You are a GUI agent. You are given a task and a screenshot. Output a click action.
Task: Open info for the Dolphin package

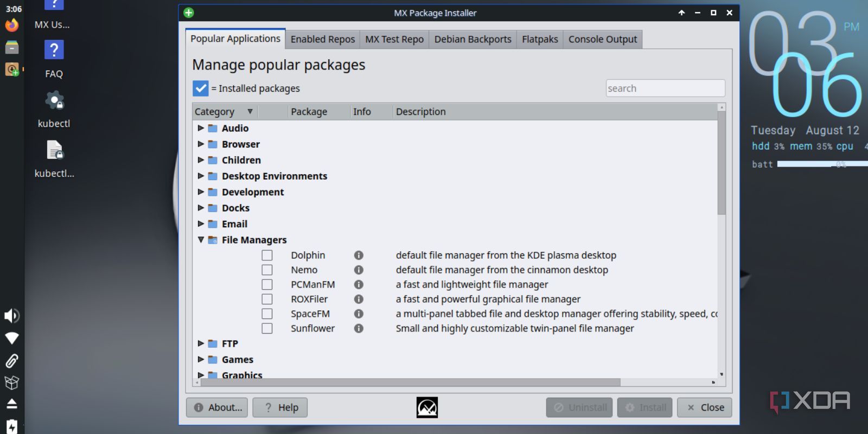[359, 255]
